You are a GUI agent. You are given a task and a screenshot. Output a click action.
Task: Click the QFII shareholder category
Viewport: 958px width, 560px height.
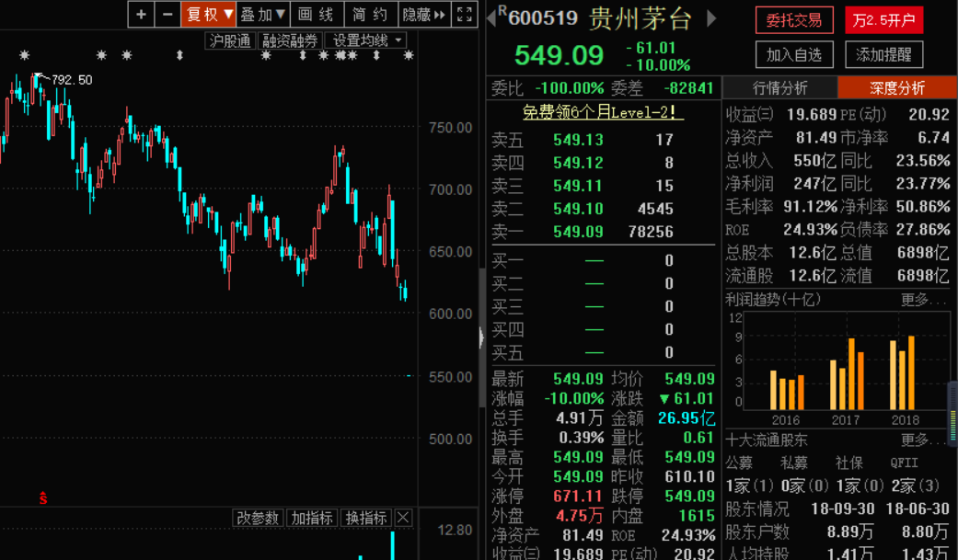(x=905, y=463)
